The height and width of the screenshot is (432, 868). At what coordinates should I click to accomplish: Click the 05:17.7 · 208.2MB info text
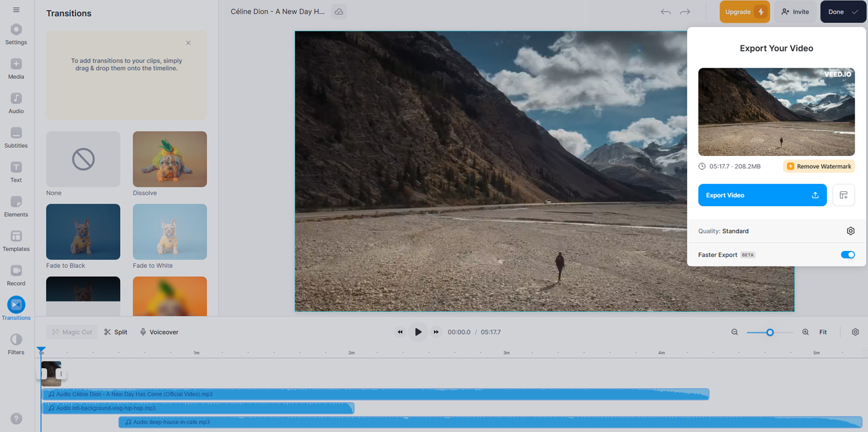point(734,167)
